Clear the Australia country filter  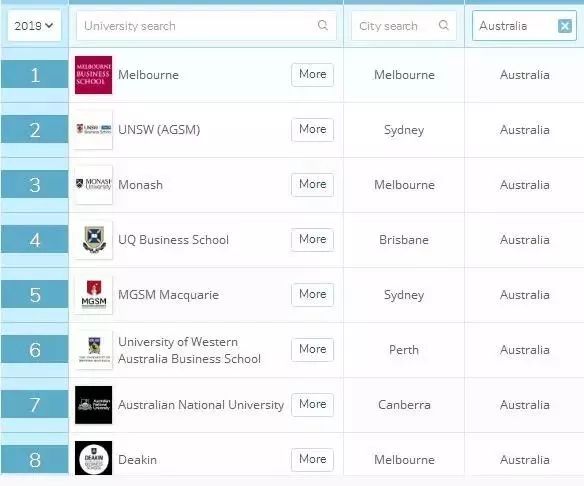[x=565, y=26]
